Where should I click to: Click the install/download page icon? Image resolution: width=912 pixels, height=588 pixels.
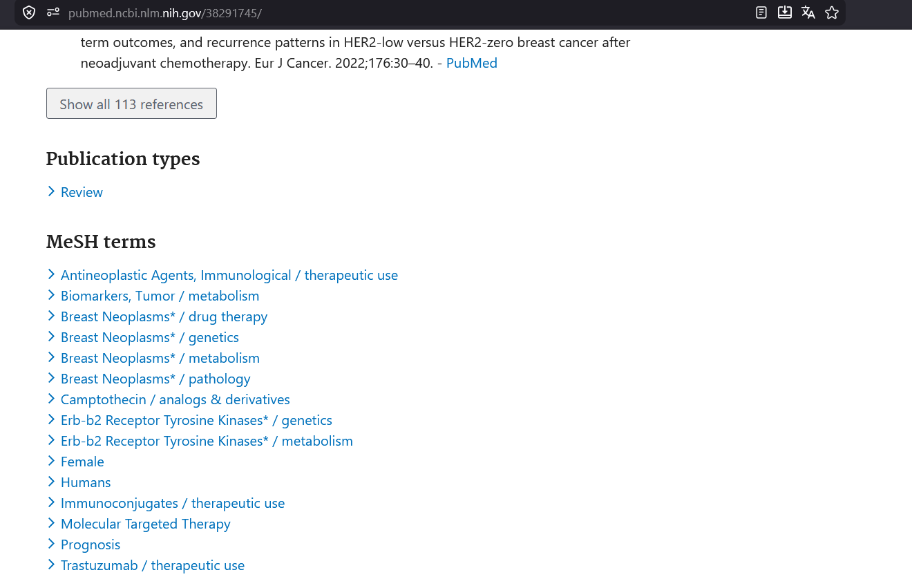(x=785, y=12)
